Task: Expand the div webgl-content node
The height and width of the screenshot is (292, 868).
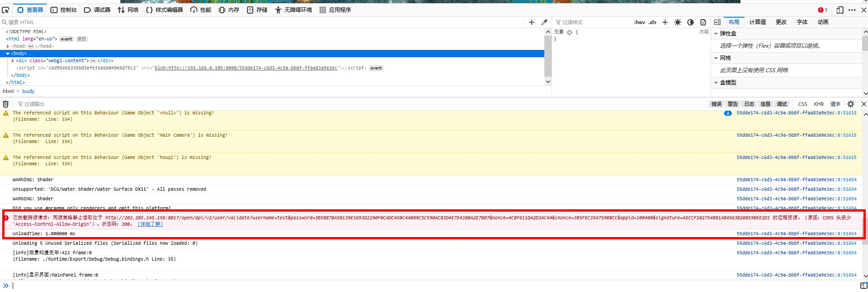Action: [13, 61]
